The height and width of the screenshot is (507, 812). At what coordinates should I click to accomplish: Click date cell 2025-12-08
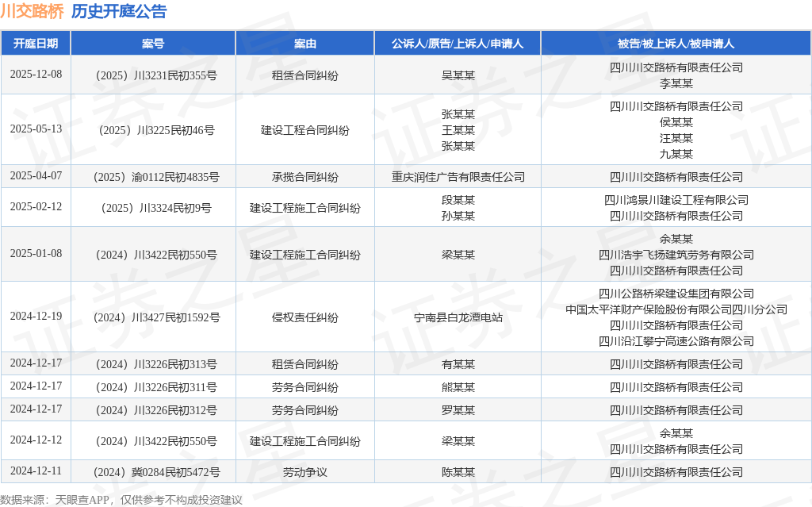(x=36, y=74)
